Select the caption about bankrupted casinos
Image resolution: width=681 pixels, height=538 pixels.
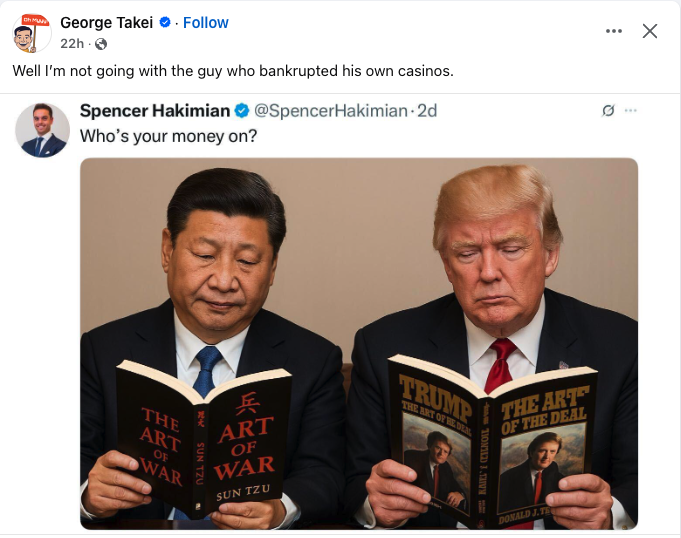click(x=233, y=71)
